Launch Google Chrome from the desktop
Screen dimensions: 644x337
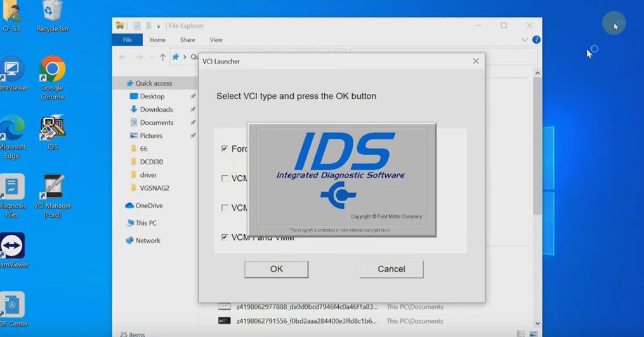click(x=52, y=77)
